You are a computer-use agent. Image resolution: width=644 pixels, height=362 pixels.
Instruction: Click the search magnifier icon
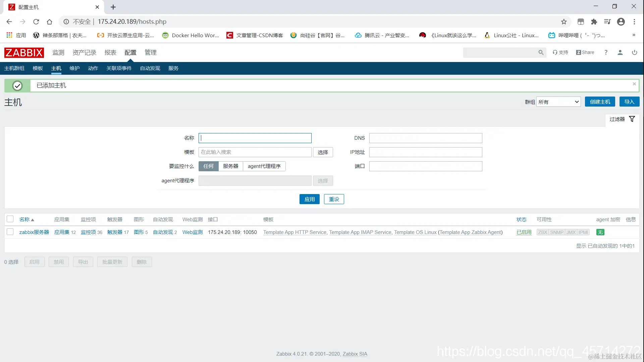tap(541, 53)
